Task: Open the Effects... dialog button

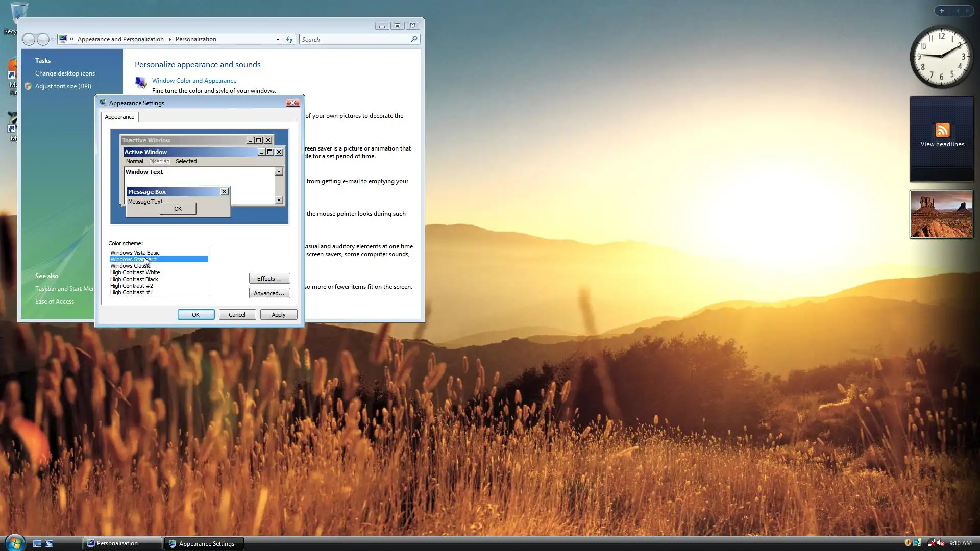Action: click(269, 279)
